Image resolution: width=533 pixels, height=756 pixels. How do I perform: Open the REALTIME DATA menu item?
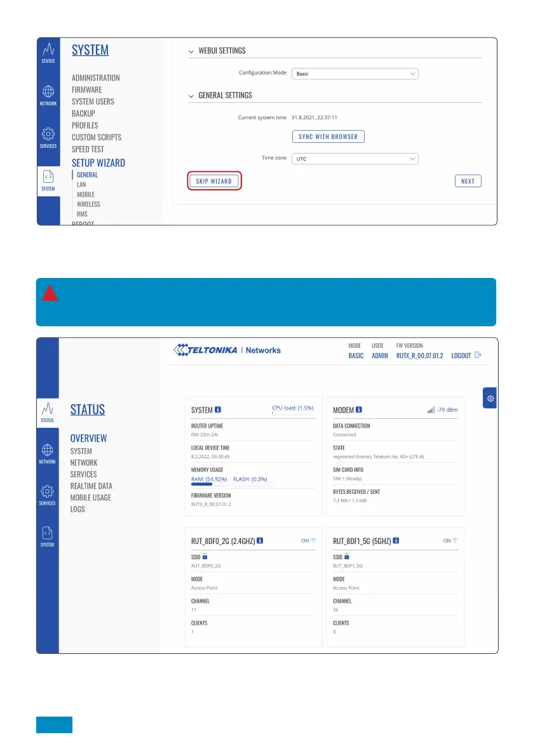[91, 486]
